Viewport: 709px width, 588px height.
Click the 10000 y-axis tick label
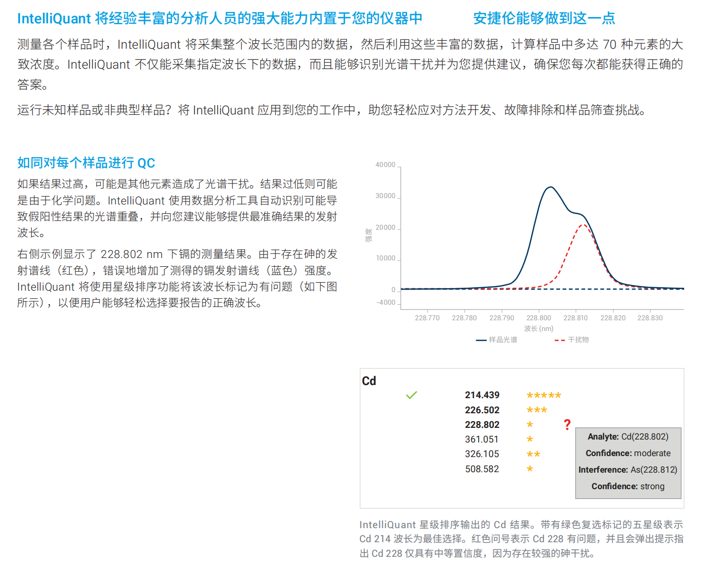tap(386, 258)
